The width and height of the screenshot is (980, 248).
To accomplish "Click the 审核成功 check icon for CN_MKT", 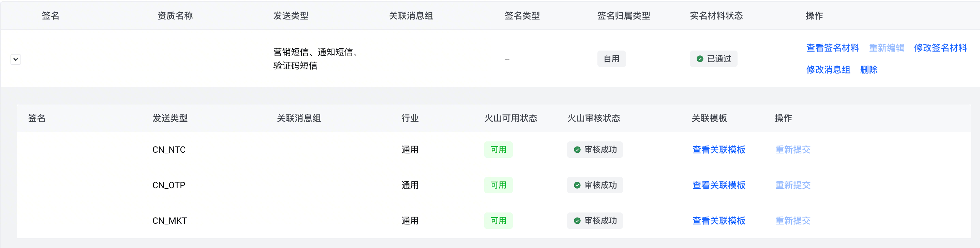I will click(577, 221).
